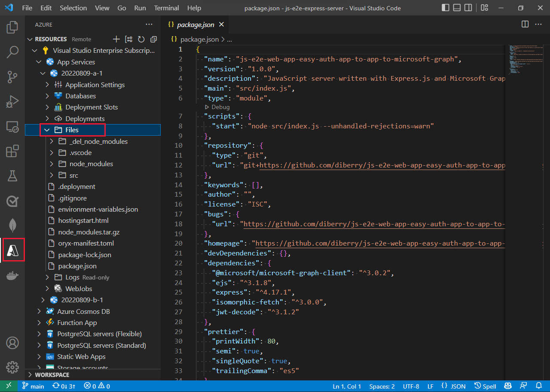The image size is (550, 392).
Task: Collapse the Files tree node
Action: click(47, 130)
